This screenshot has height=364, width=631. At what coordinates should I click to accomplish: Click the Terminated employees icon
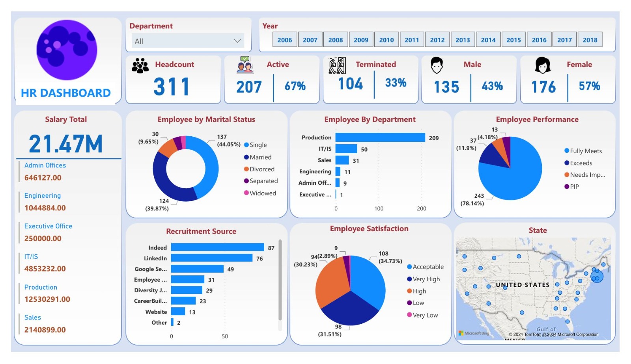pos(337,66)
